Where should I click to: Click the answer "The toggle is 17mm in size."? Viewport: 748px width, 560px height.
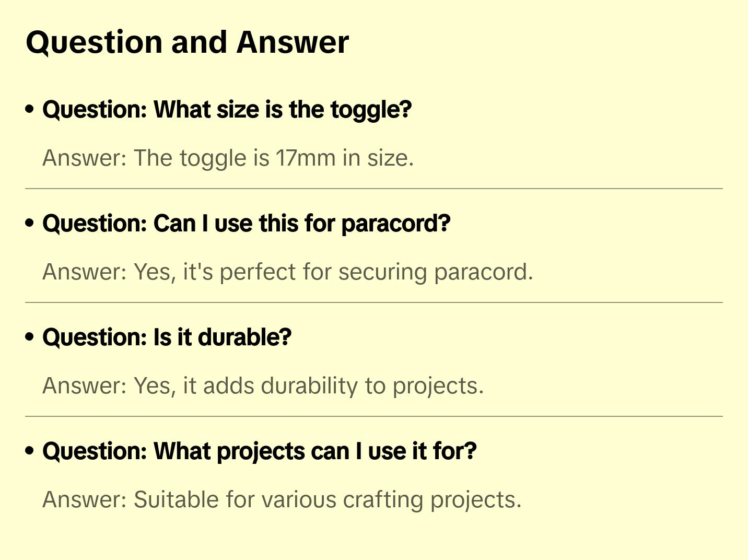tap(228, 158)
